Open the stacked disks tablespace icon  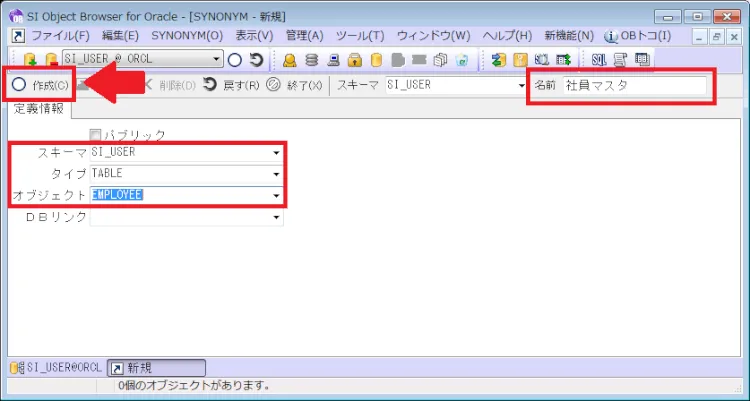point(311,60)
